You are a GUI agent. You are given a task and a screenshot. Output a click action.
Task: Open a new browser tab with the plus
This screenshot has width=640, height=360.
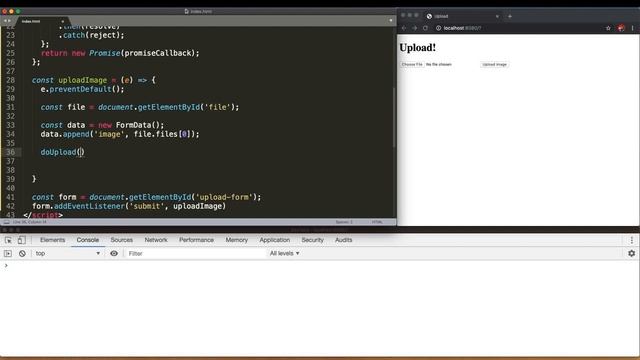pyautogui.click(x=510, y=16)
